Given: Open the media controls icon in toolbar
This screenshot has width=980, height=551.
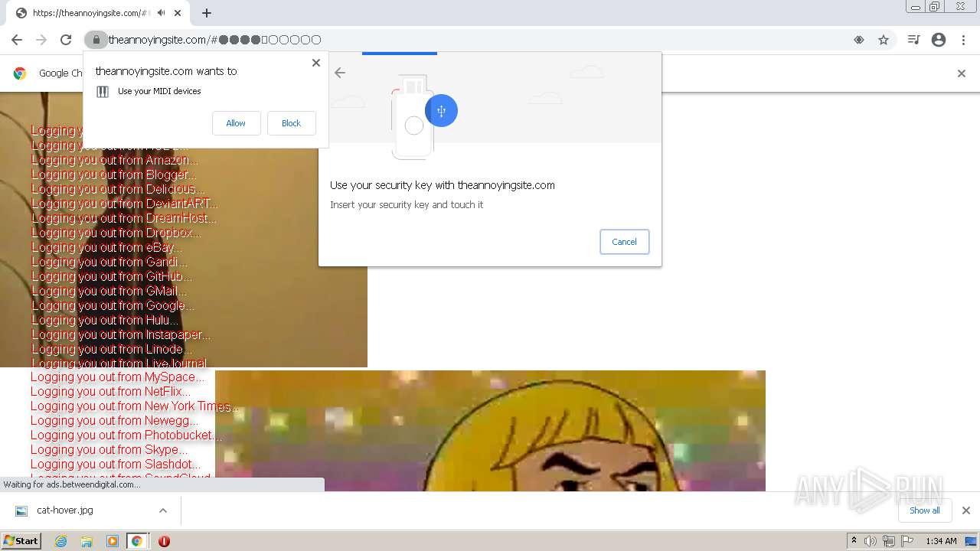Looking at the screenshot, I should coord(913,40).
